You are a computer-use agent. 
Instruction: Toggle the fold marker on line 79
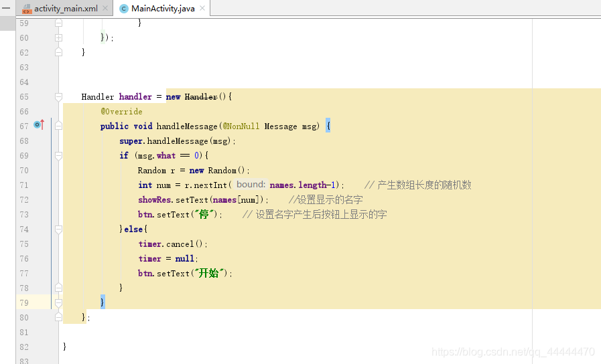(59, 302)
